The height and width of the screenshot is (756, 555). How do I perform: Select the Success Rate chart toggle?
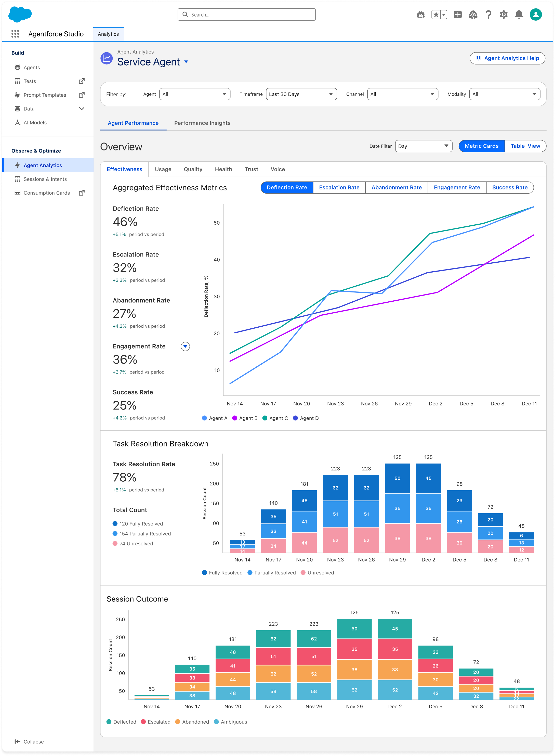(510, 187)
